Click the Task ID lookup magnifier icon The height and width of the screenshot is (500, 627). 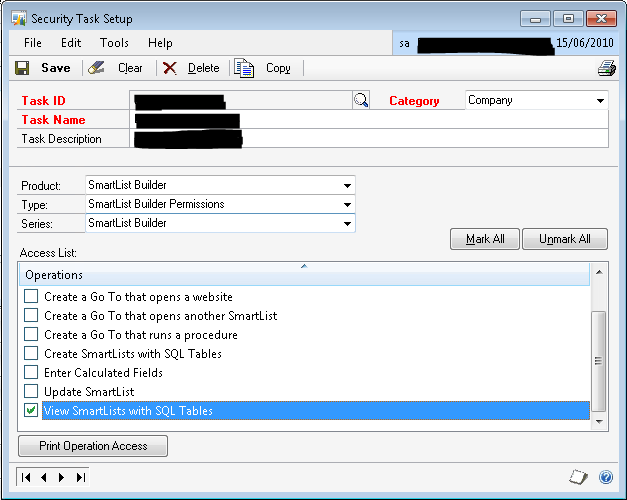[x=361, y=100]
